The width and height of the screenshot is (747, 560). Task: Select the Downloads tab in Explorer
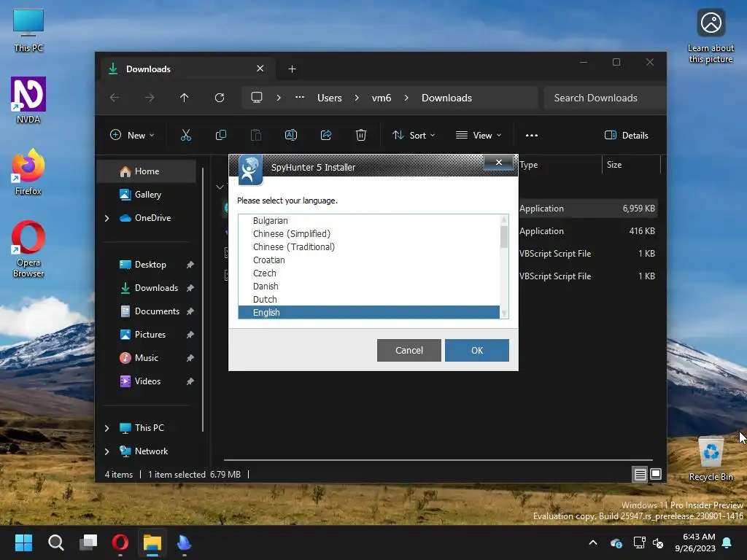187,69
